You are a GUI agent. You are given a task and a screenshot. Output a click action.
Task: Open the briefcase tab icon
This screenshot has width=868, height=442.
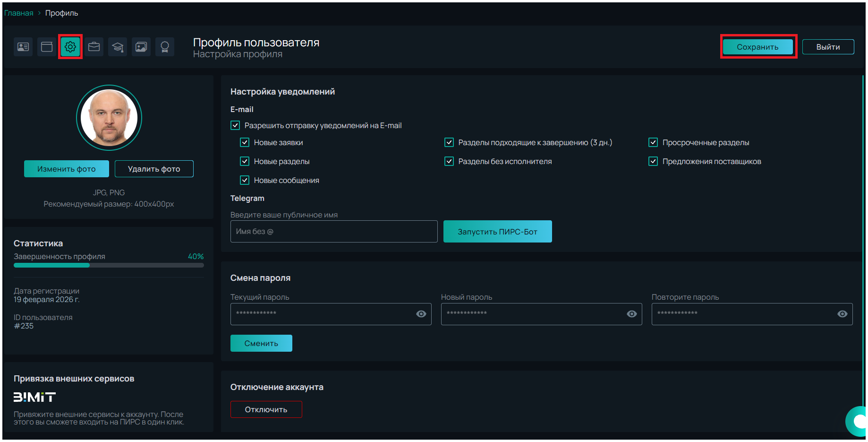click(94, 47)
